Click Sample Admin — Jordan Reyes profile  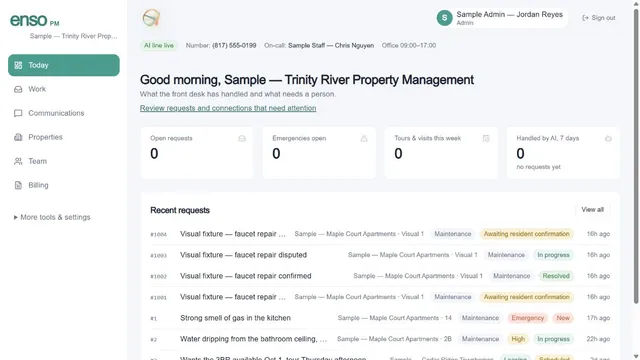click(501, 18)
